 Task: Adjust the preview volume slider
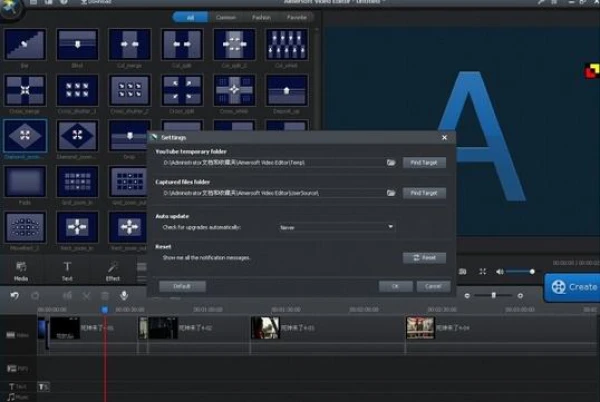coord(520,271)
